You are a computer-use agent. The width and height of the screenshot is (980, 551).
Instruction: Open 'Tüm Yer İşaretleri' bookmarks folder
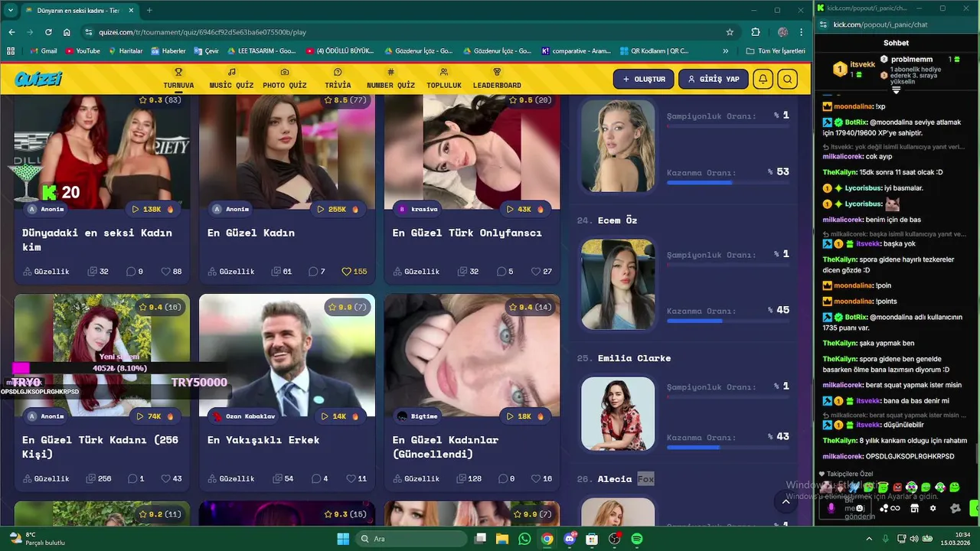tap(775, 51)
